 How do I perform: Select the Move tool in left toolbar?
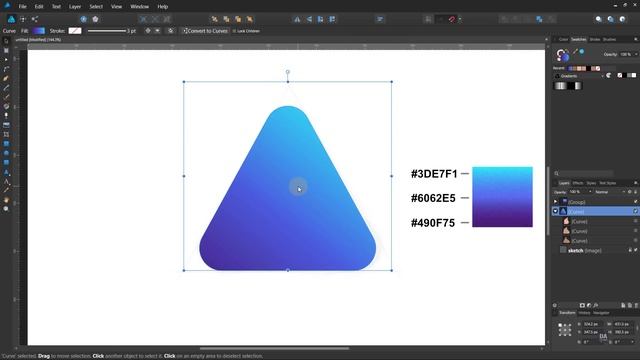tap(6, 41)
